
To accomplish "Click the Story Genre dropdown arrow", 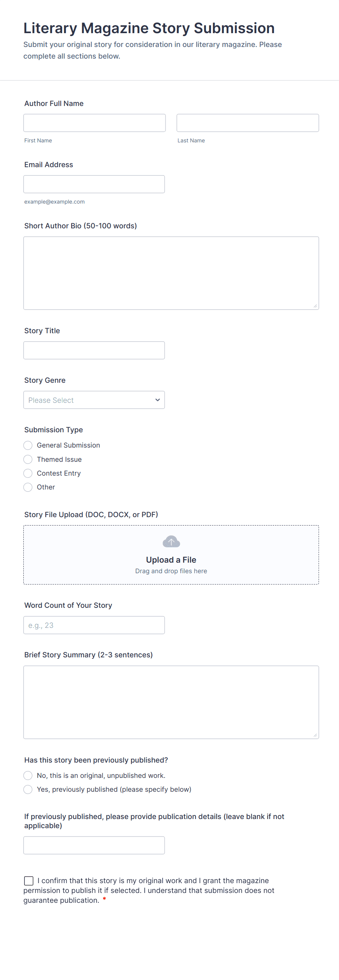I will 157,400.
